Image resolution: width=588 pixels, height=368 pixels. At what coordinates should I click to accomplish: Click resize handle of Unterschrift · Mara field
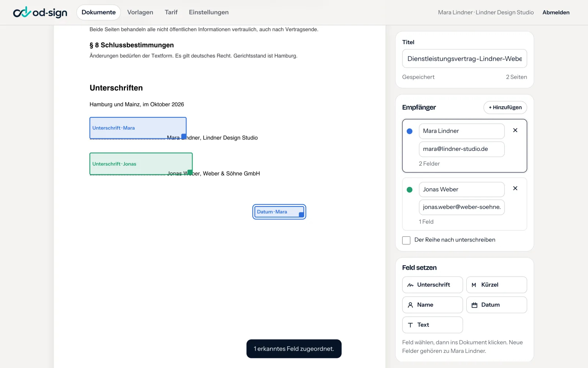click(184, 136)
